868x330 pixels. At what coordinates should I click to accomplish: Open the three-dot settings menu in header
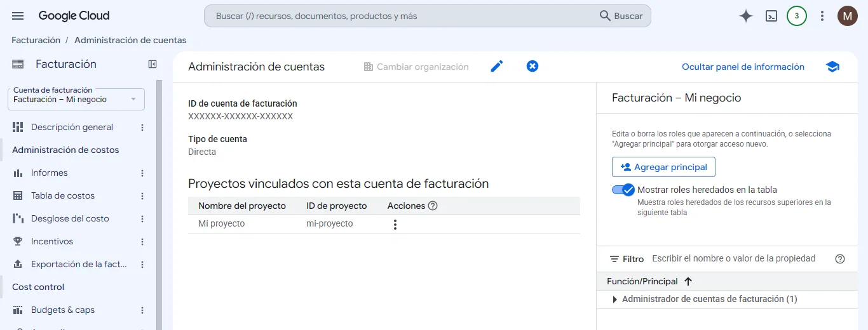(822, 16)
